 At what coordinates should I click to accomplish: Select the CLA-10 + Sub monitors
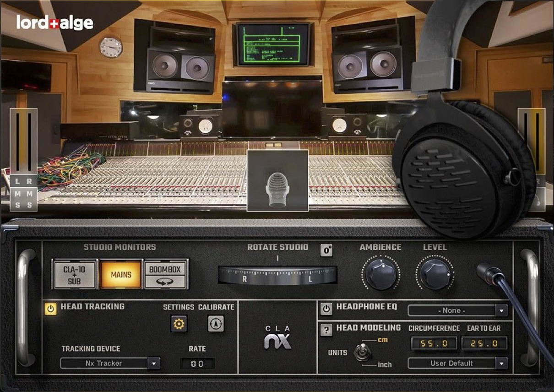pyautogui.click(x=74, y=274)
